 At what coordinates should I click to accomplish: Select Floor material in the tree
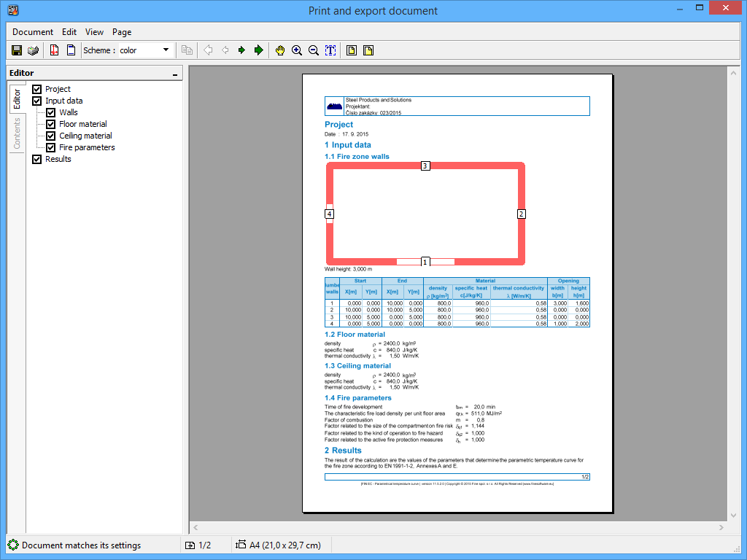pos(83,124)
